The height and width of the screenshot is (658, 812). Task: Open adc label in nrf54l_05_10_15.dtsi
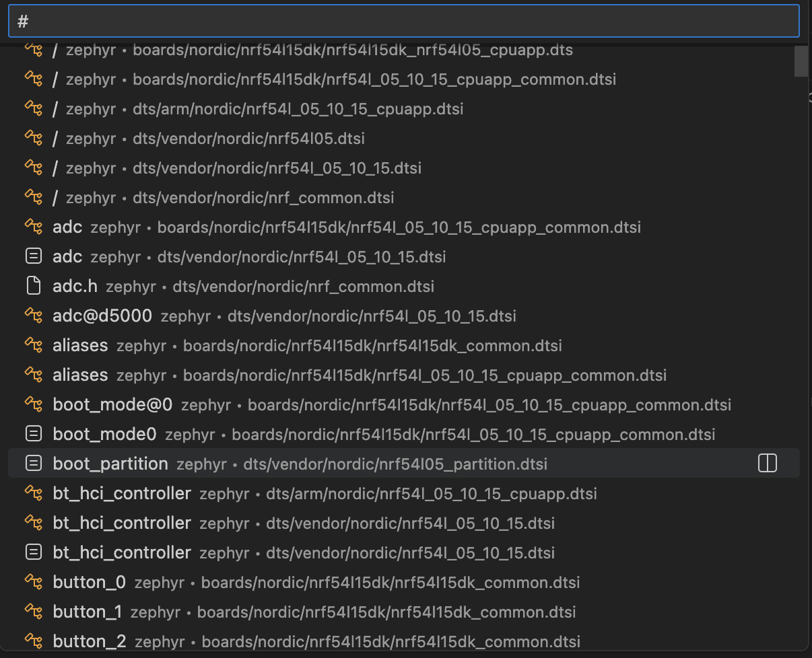pos(403,257)
